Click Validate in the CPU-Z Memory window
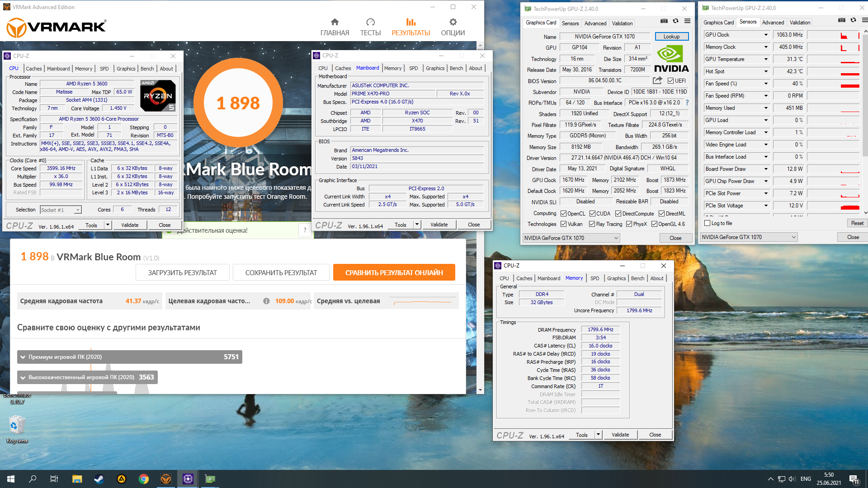This screenshot has width=868, height=488. click(620, 435)
